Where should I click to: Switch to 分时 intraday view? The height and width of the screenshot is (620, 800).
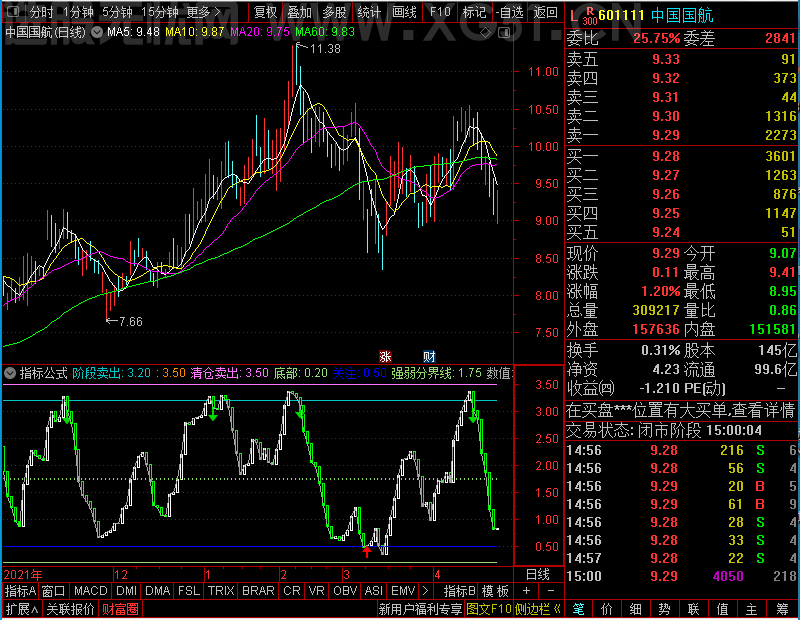pyautogui.click(x=41, y=12)
